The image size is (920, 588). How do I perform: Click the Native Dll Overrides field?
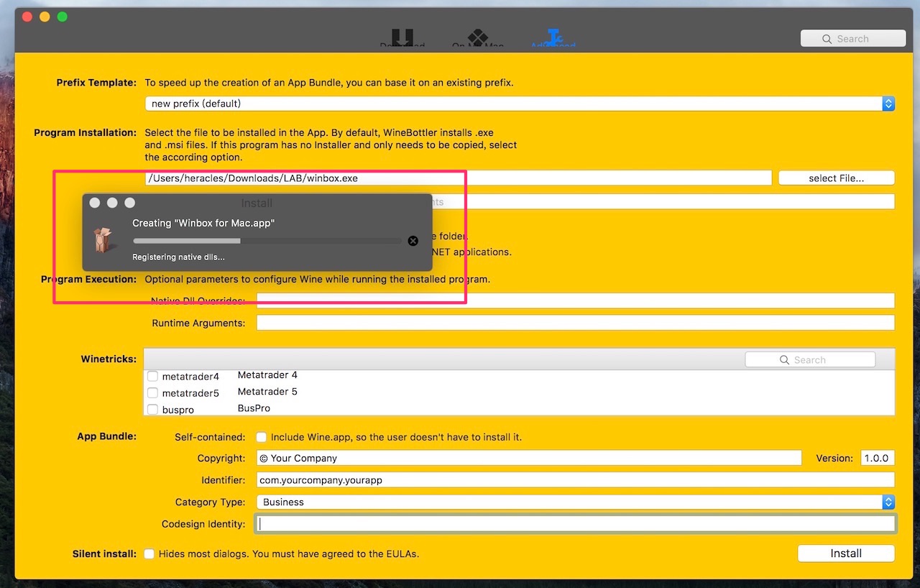pyautogui.click(x=576, y=300)
